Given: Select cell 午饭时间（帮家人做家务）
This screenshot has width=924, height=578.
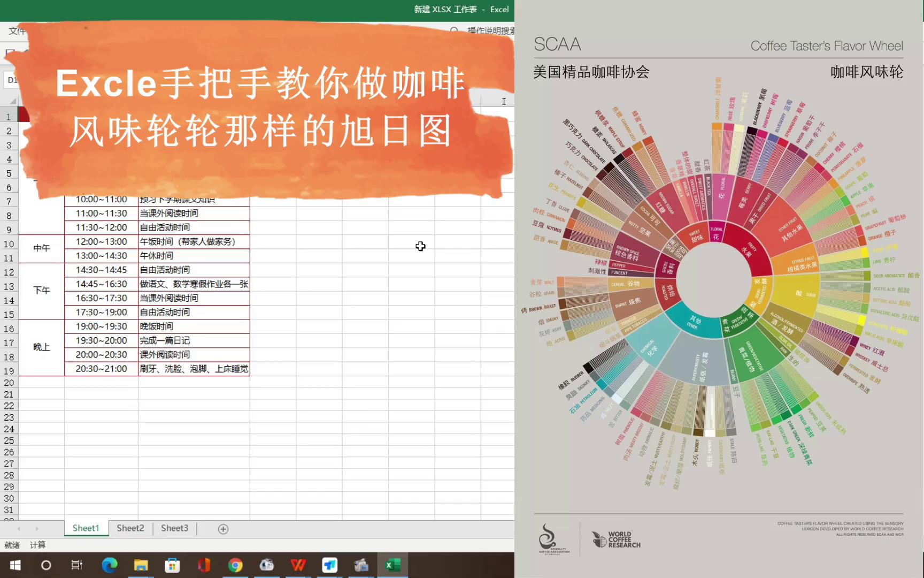Looking at the screenshot, I should pos(194,241).
